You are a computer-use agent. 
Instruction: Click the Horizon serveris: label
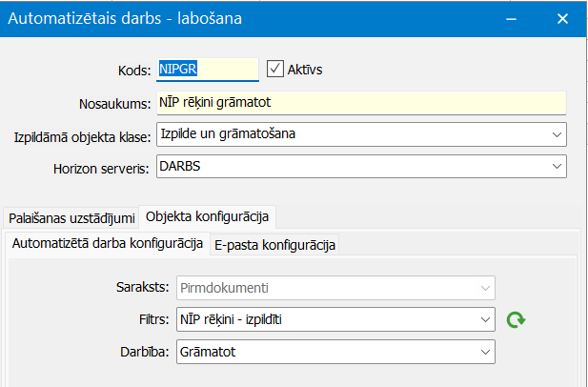tap(101, 169)
